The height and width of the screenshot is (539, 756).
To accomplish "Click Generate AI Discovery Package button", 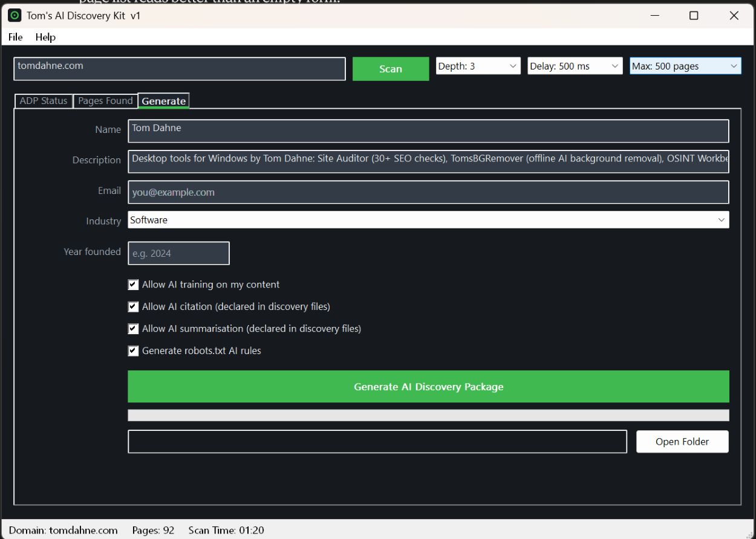I will pos(428,387).
